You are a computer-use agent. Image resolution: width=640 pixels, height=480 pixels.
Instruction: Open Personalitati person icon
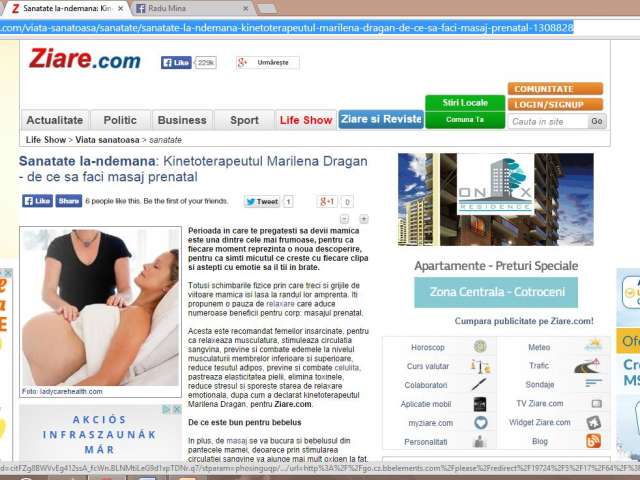[x=480, y=441]
